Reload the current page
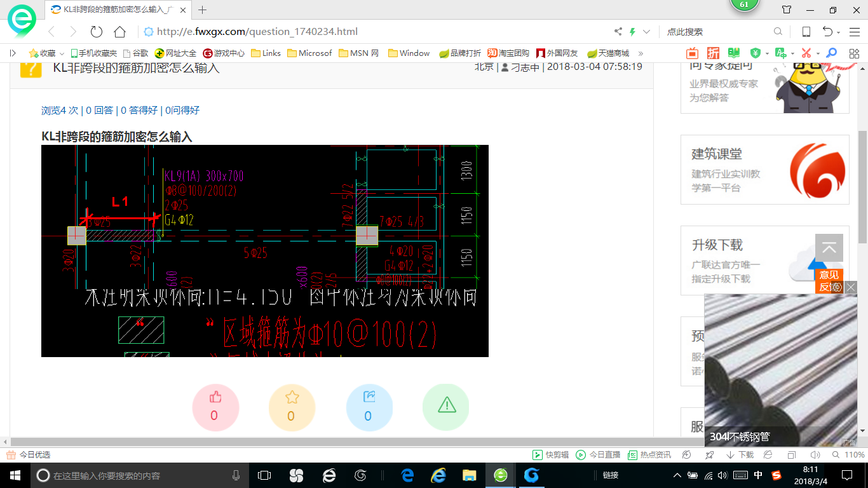This screenshot has height=488, width=868. [97, 32]
